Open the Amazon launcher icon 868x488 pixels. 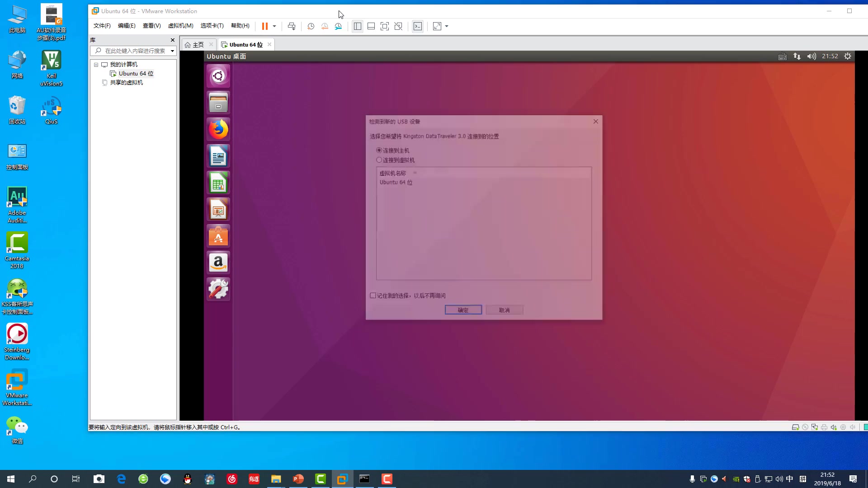point(218,263)
